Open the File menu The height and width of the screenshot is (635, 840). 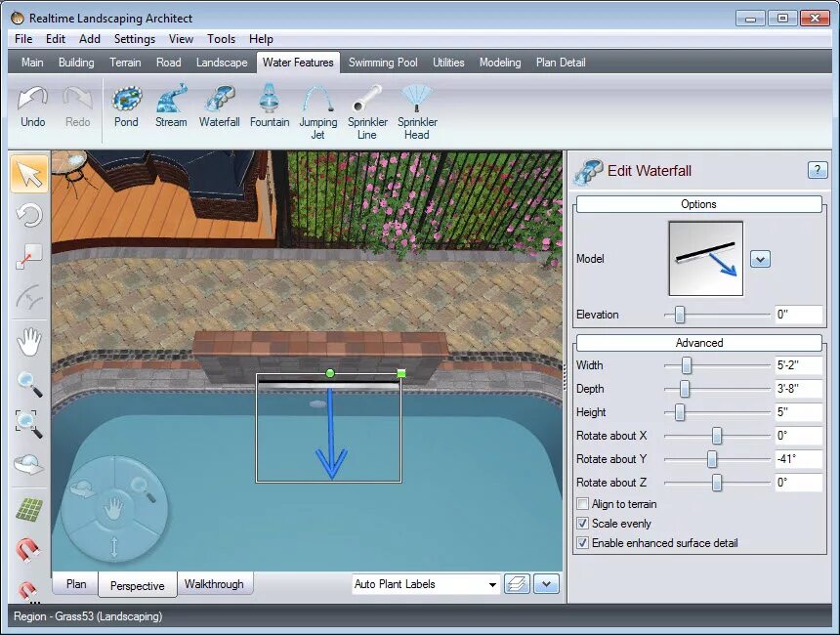23,39
